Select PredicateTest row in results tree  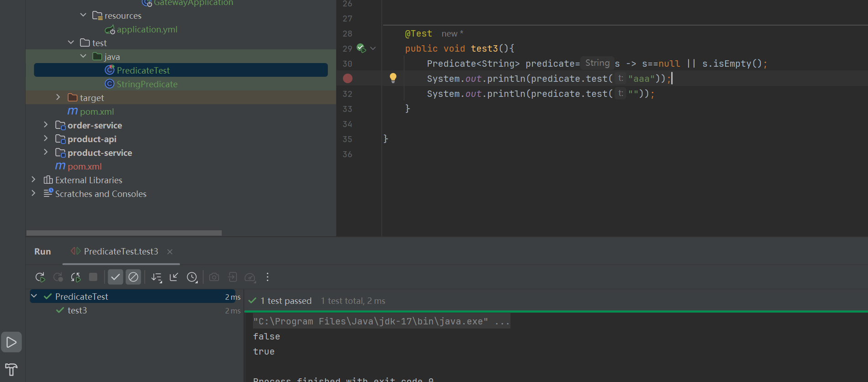click(133, 297)
